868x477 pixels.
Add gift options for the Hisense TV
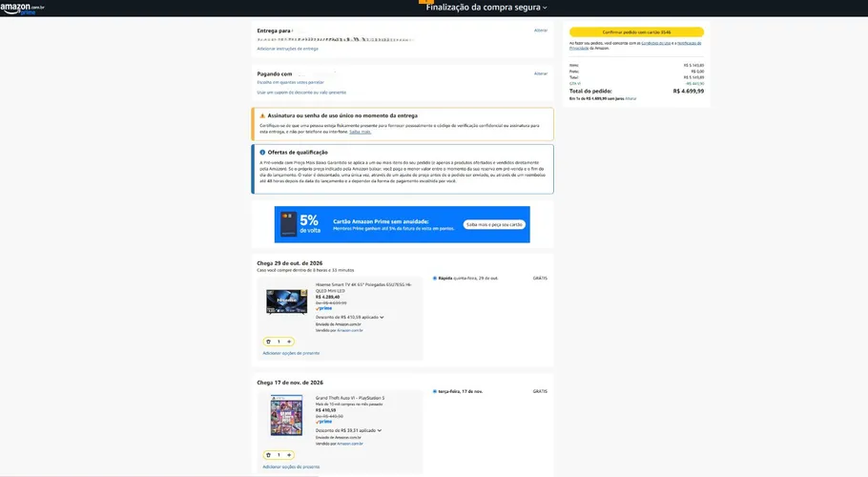[x=291, y=353]
